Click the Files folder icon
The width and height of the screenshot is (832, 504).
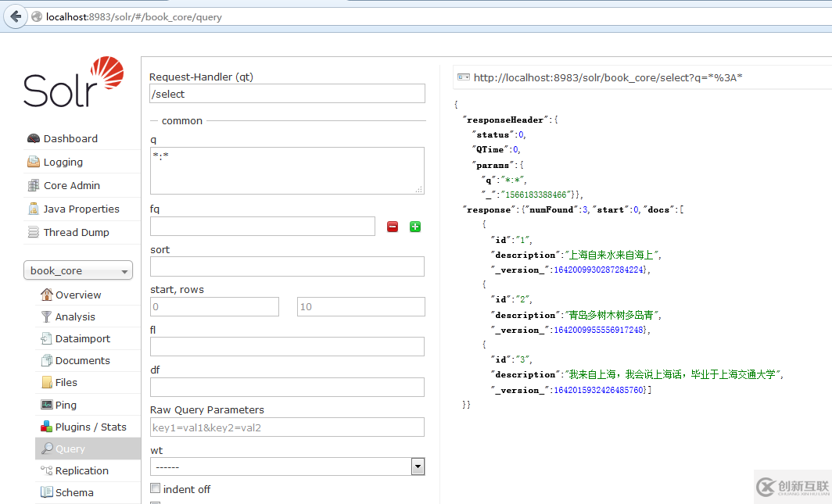[x=47, y=382]
